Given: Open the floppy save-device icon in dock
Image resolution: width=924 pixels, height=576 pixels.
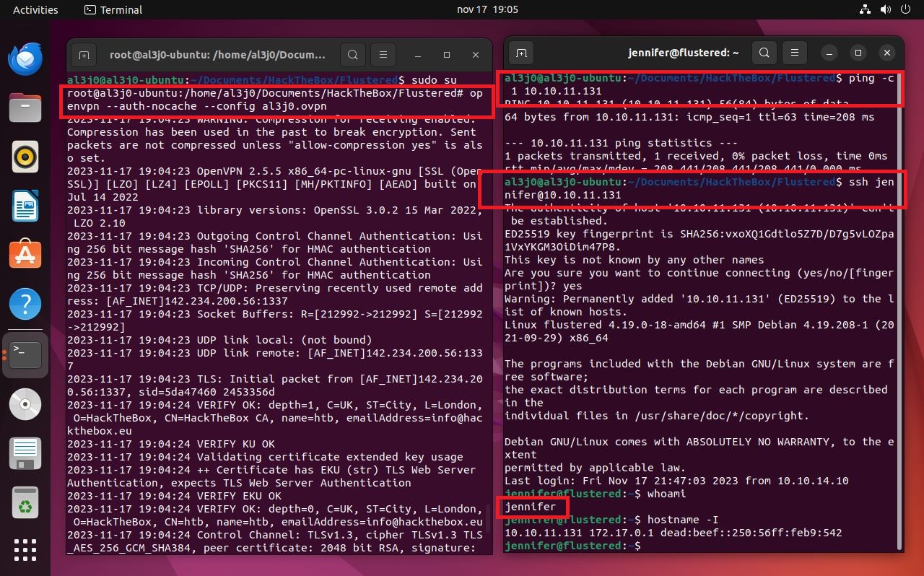Looking at the screenshot, I should 25,454.
